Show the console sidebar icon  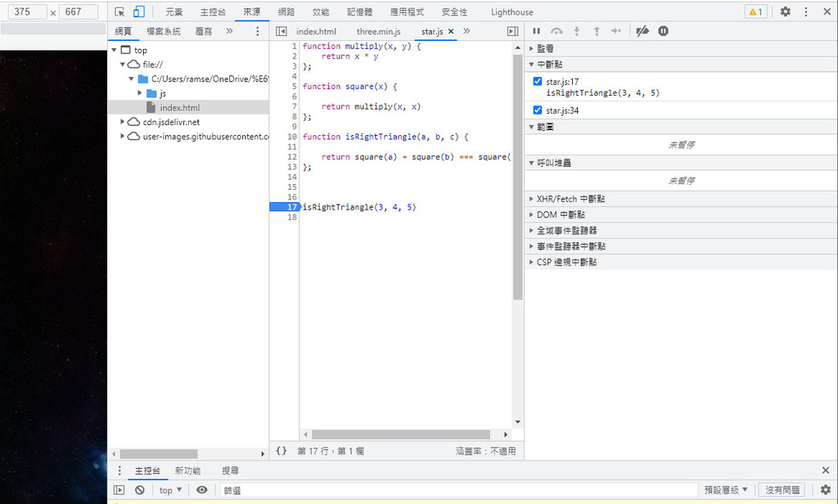(x=119, y=489)
